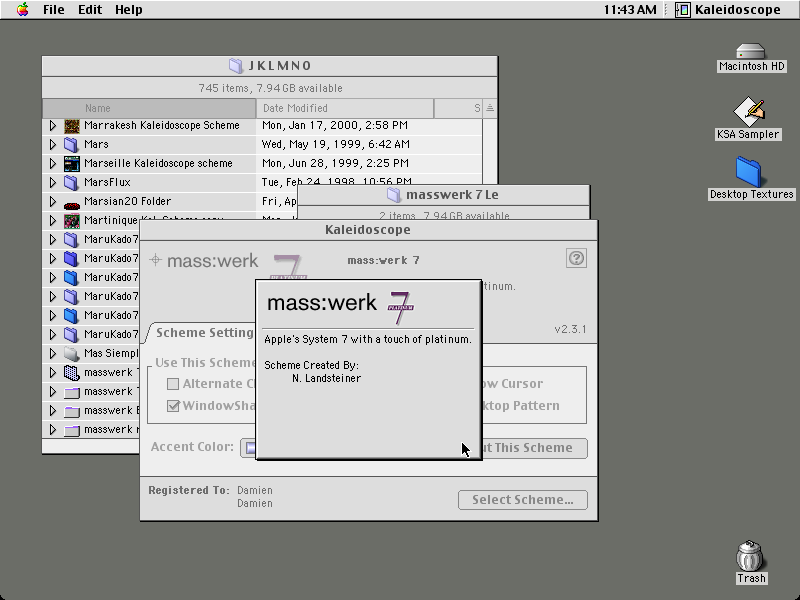Image resolution: width=800 pixels, height=600 pixels.
Task: Open the Apple menu
Action: pos(22,10)
